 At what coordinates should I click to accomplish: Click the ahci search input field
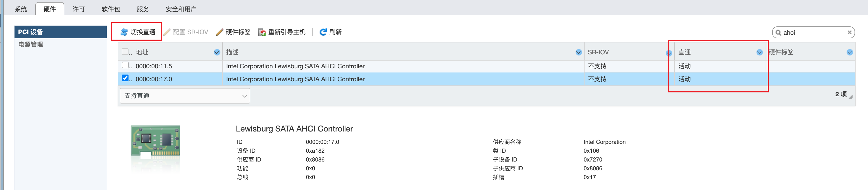812,33
